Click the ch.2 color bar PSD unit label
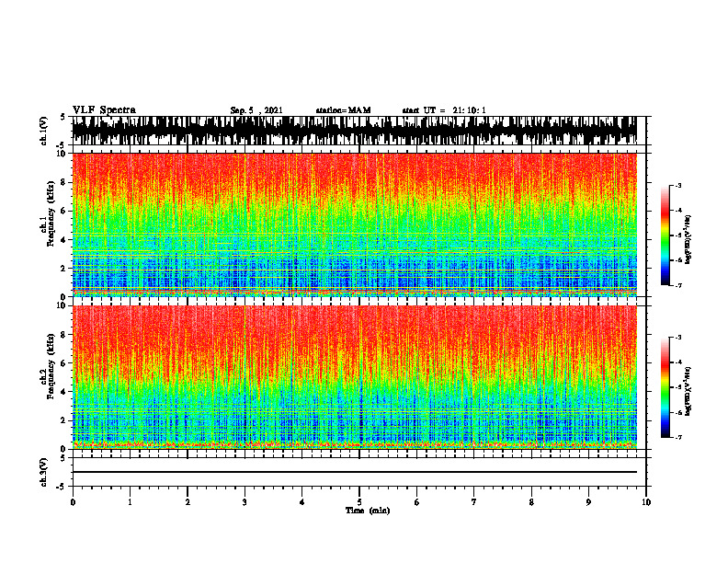 coord(688,392)
